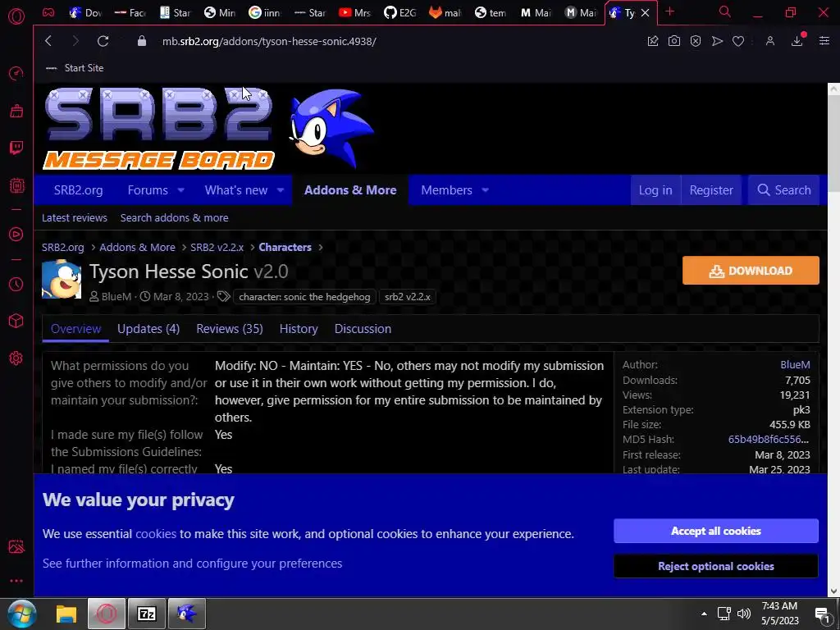Viewport: 840px width, 630px height.
Task: Open History clock icon in sidebar
Action: click(x=16, y=284)
